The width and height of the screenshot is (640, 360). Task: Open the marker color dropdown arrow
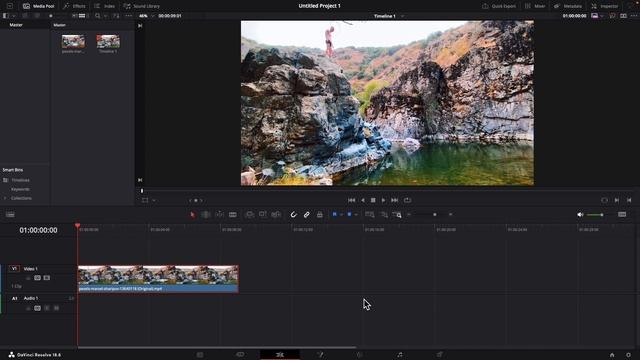pos(356,215)
